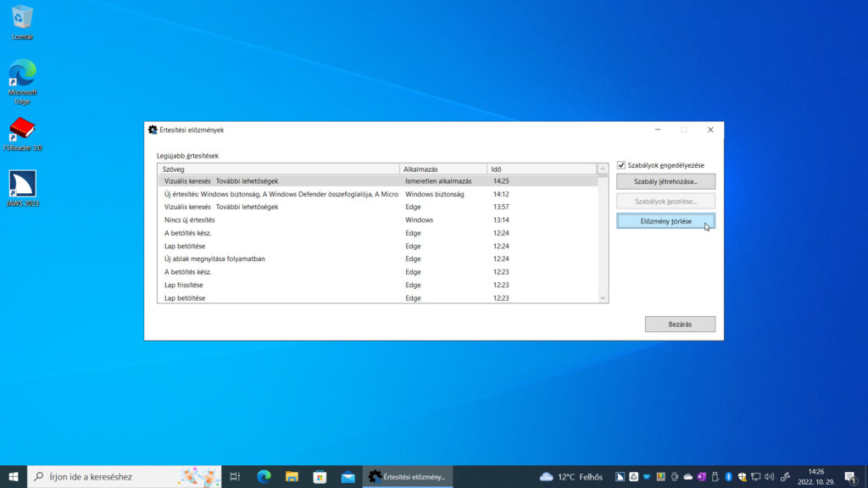Click the list scrollbar down arrow
The height and width of the screenshot is (488, 868).
point(603,298)
